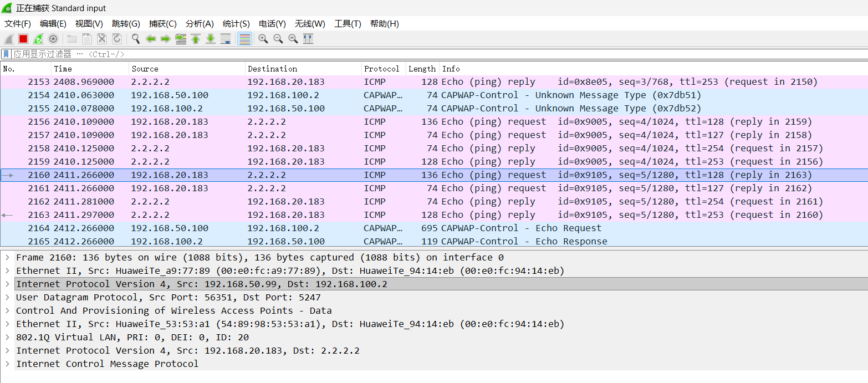868x383 pixels.
Task: Open the 跳转(G) menu
Action: coord(126,24)
